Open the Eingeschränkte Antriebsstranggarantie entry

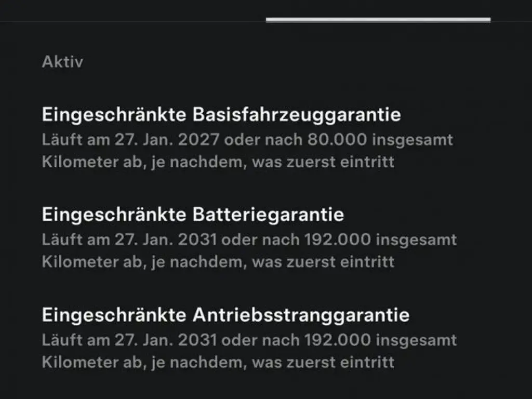pos(225,315)
